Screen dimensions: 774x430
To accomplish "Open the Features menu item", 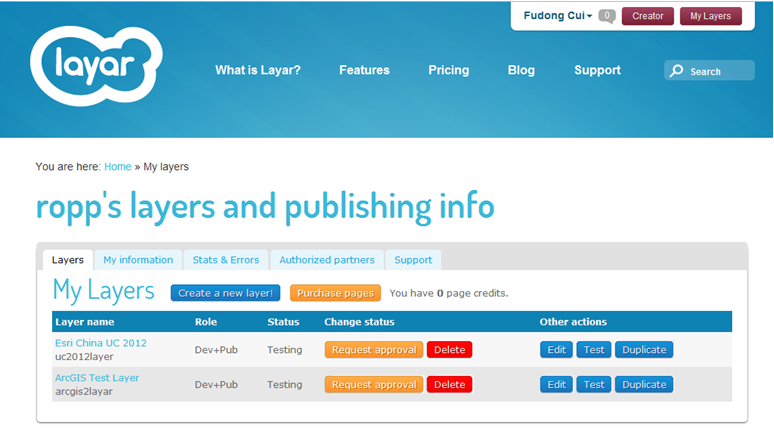I will [364, 70].
